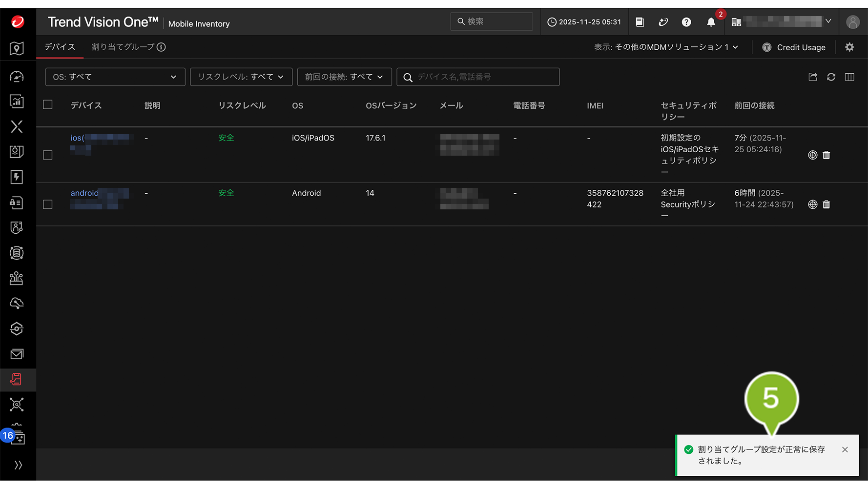Toggle the select-all devices header checkbox
The width and height of the screenshot is (868, 488).
coord(48,105)
